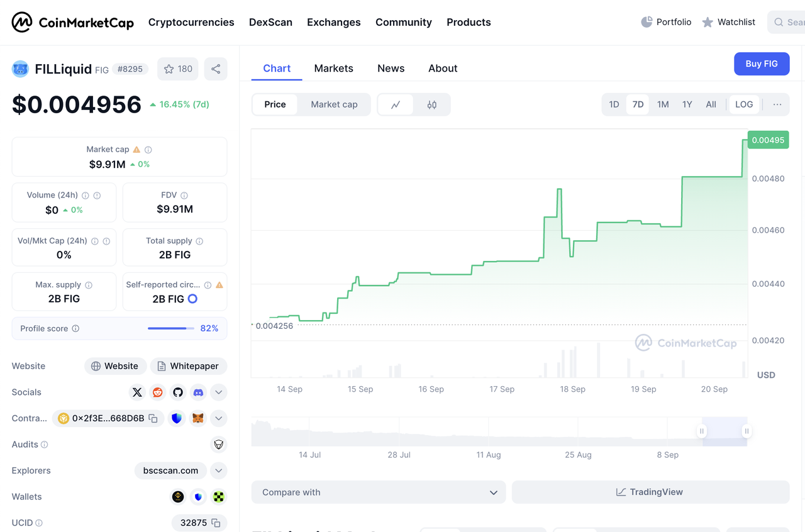
Task: Click the Buy FIG button
Action: pyautogui.click(x=762, y=64)
